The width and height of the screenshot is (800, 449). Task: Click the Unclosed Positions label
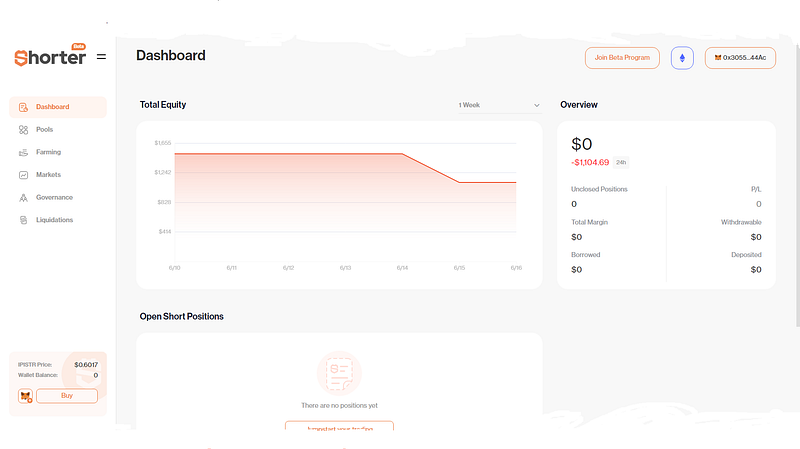coord(599,189)
